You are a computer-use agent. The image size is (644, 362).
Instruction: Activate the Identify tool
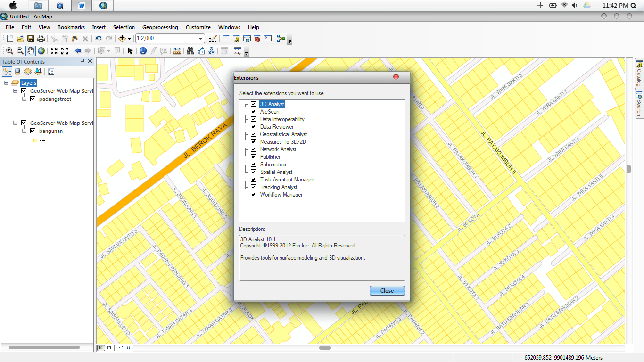143,51
